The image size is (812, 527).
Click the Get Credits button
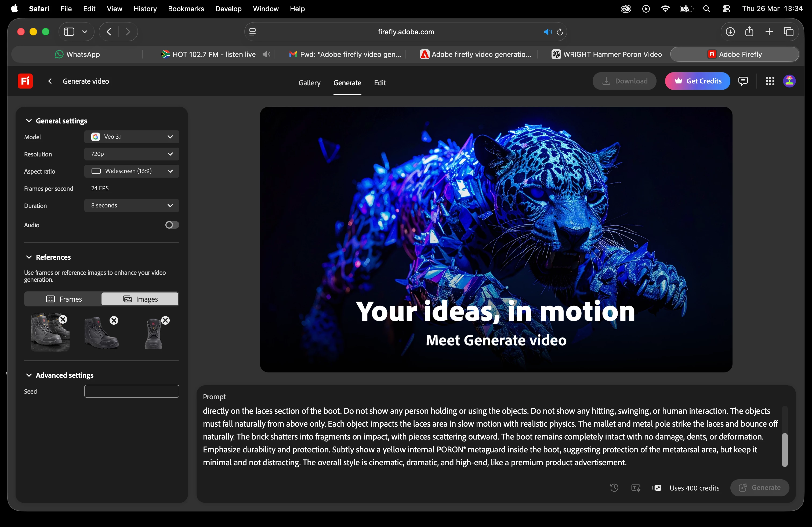tap(697, 81)
